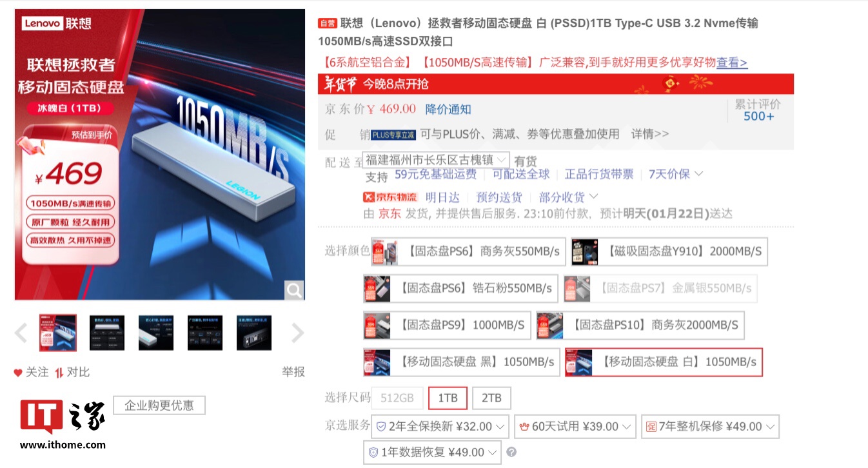
Task: Select the third product thumbnail
Action: [x=156, y=333]
